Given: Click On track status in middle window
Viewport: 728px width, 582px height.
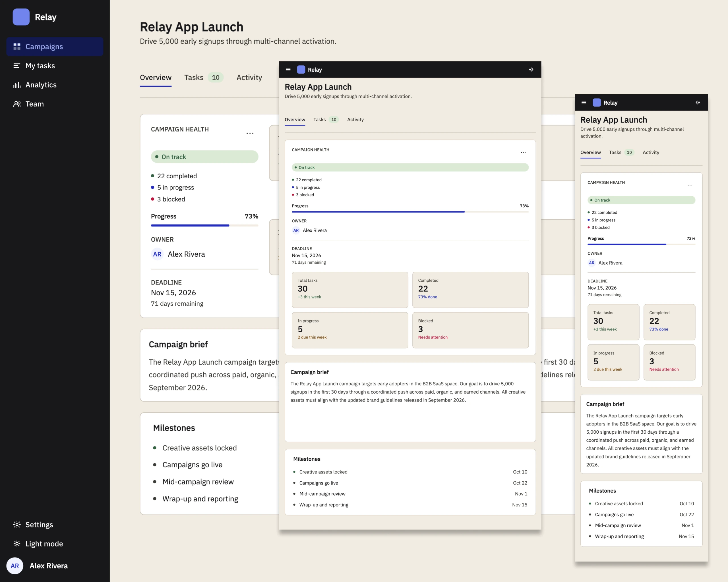Looking at the screenshot, I should tap(410, 167).
